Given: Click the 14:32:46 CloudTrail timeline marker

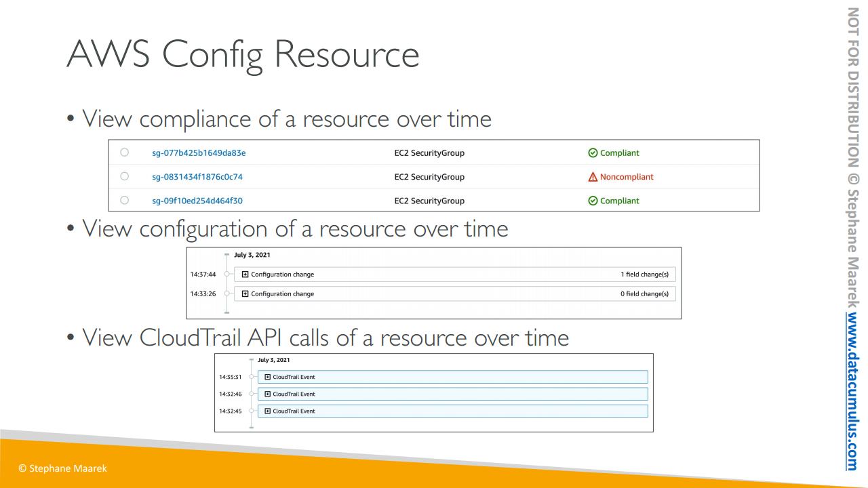Looking at the screenshot, I should click(x=251, y=394).
